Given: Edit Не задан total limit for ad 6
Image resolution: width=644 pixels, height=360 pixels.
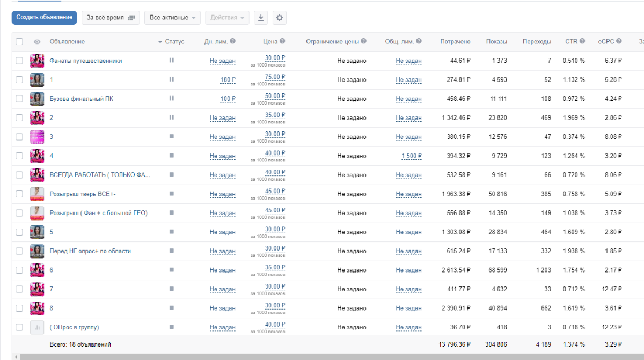Looking at the screenshot, I should click(409, 270).
